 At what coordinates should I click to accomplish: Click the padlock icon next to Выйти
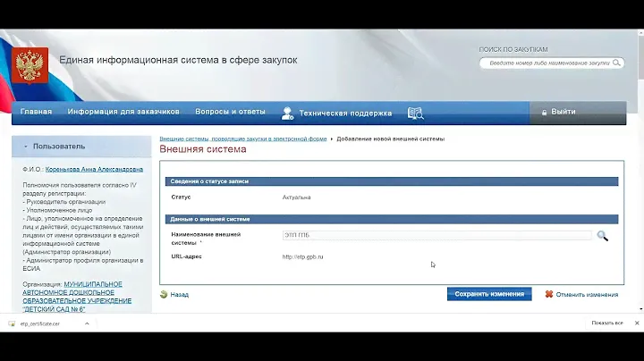[x=543, y=113]
